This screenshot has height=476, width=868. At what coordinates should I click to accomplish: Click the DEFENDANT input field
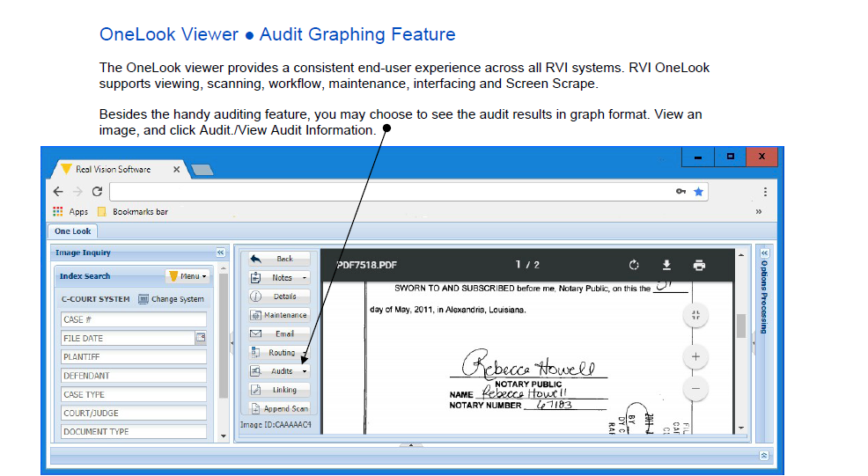(x=134, y=376)
